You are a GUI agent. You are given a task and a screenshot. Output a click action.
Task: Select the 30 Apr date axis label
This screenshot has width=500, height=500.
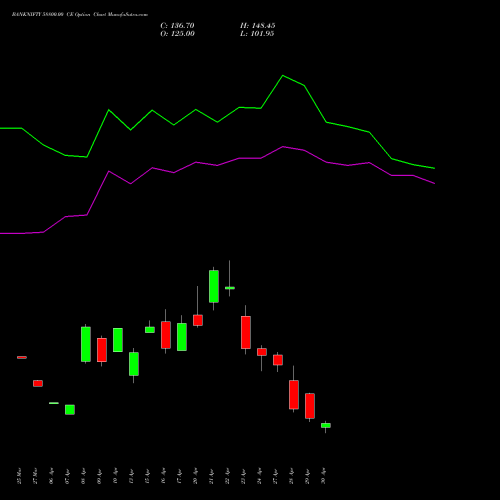(323, 476)
